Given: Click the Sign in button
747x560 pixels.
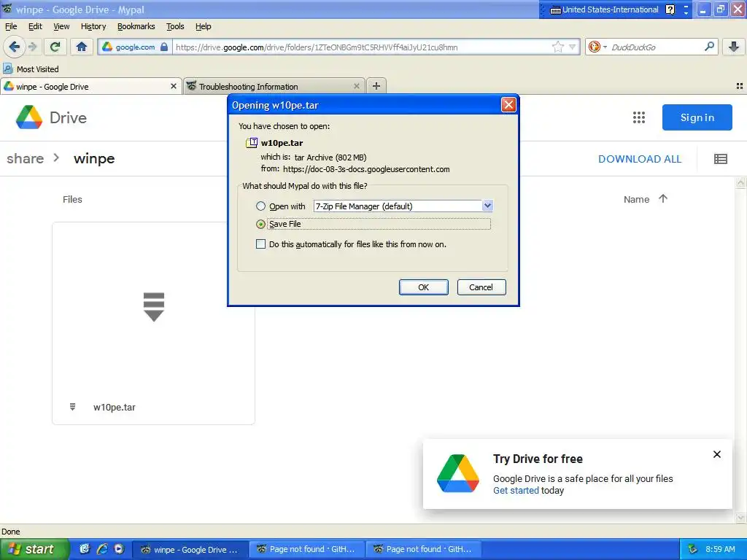Looking at the screenshot, I should pyautogui.click(x=697, y=117).
